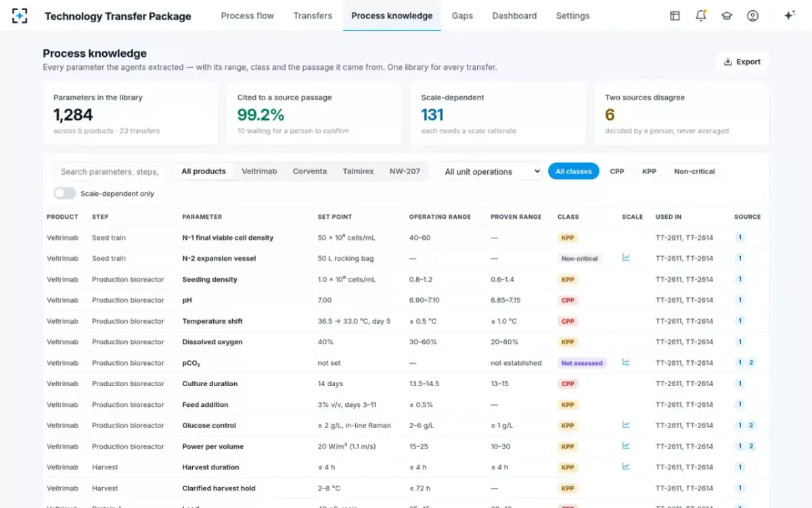The width and height of the screenshot is (812, 508).
Task: Click scale chart icon in Glucose control row
Action: point(626,425)
